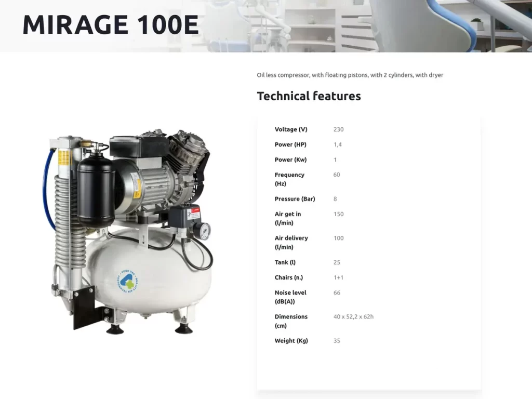Click the Power (HP) label
The image size is (532, 399).
pyautogui.click(x=290, y=144)
